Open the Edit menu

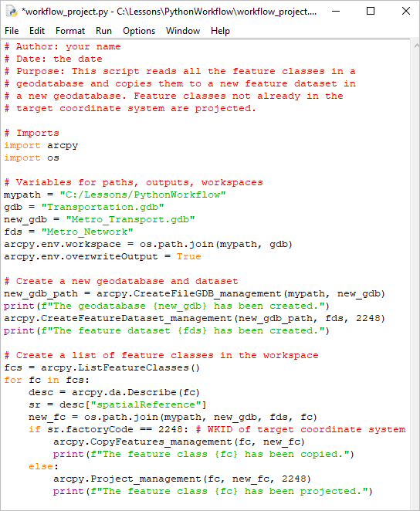[x=37, y=31]
